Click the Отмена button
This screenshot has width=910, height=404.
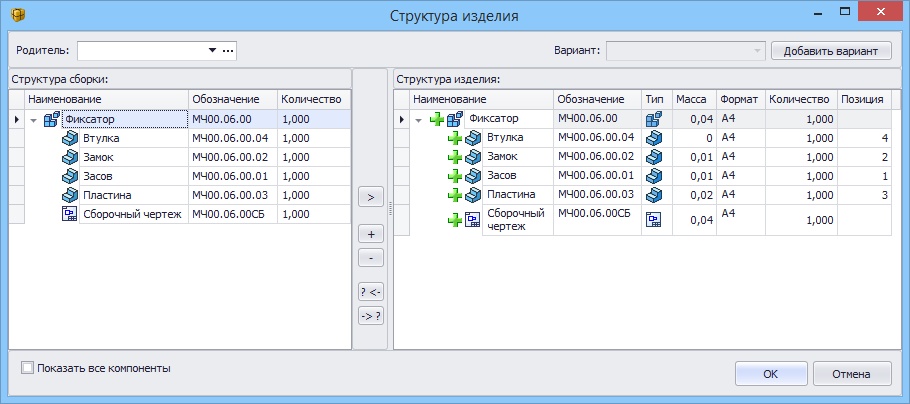(x=852, y=373)
